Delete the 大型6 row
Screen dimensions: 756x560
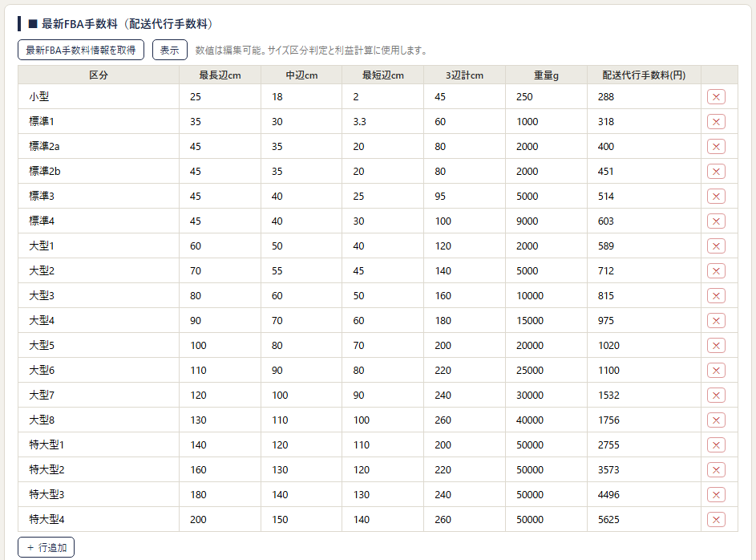pyautogui.click(x=716, y=371)
